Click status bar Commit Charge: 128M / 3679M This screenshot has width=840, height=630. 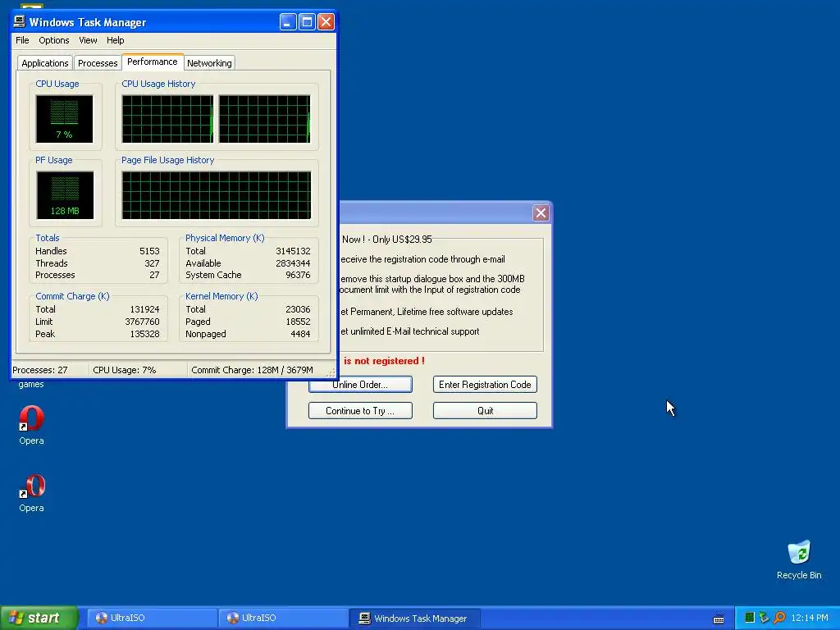[x=253, y=370]
